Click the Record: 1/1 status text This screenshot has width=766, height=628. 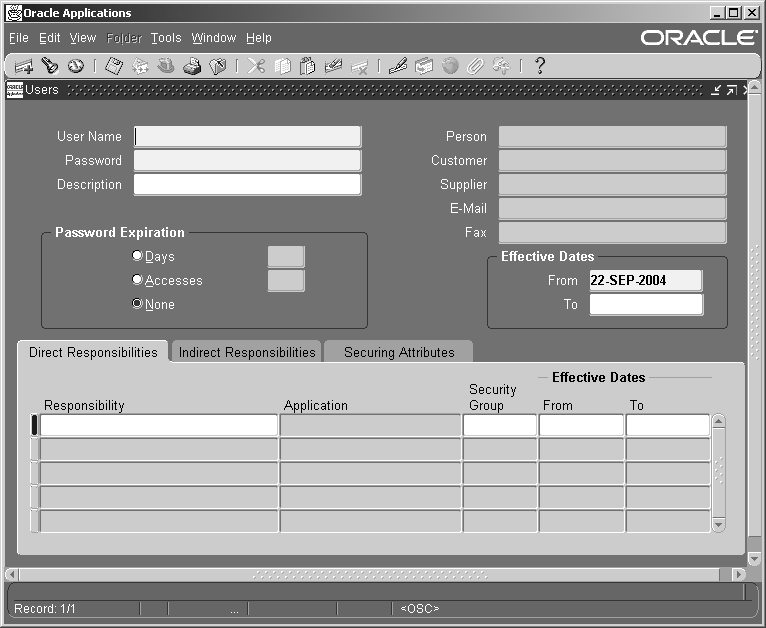point(44,608)
